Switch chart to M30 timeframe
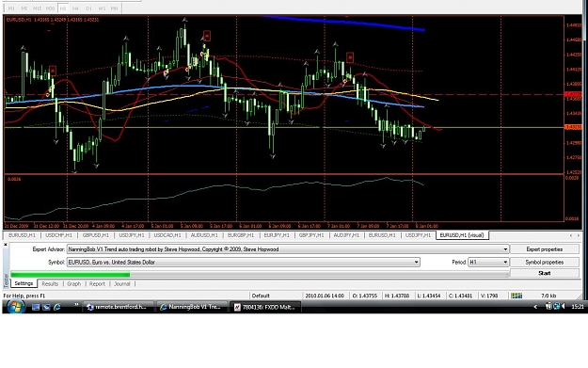Viewport: 588px width, 368px height. pos(50,8)
